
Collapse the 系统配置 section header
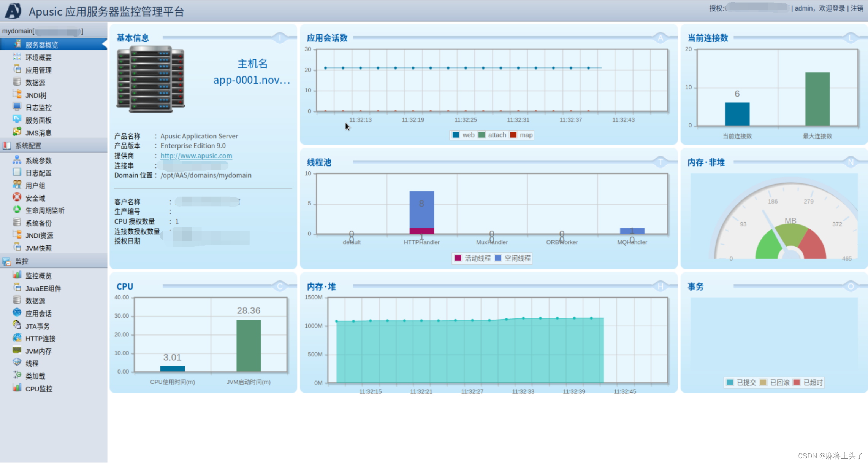(28, 146)
